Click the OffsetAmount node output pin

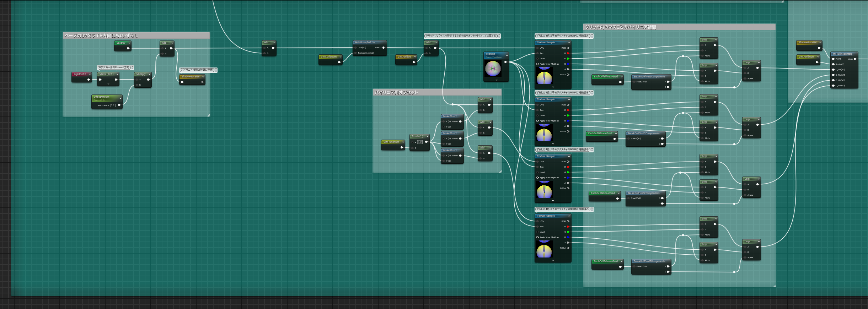coord(119,105)
